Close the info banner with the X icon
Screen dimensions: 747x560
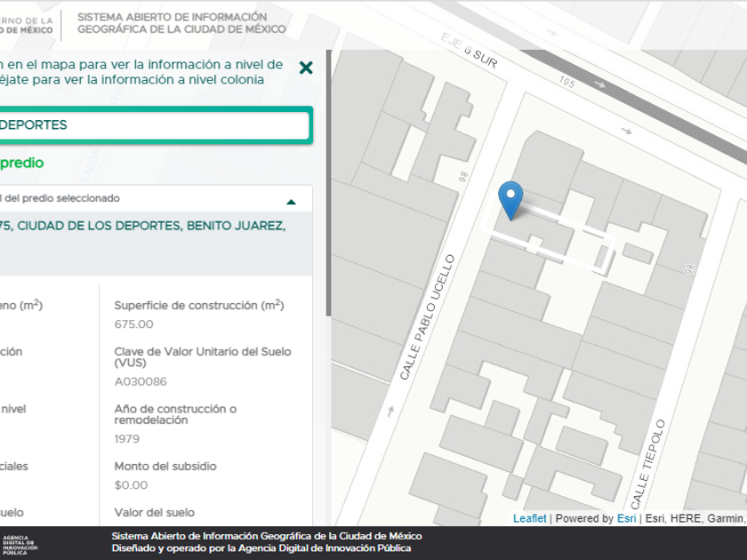click(x=306, y=68)
